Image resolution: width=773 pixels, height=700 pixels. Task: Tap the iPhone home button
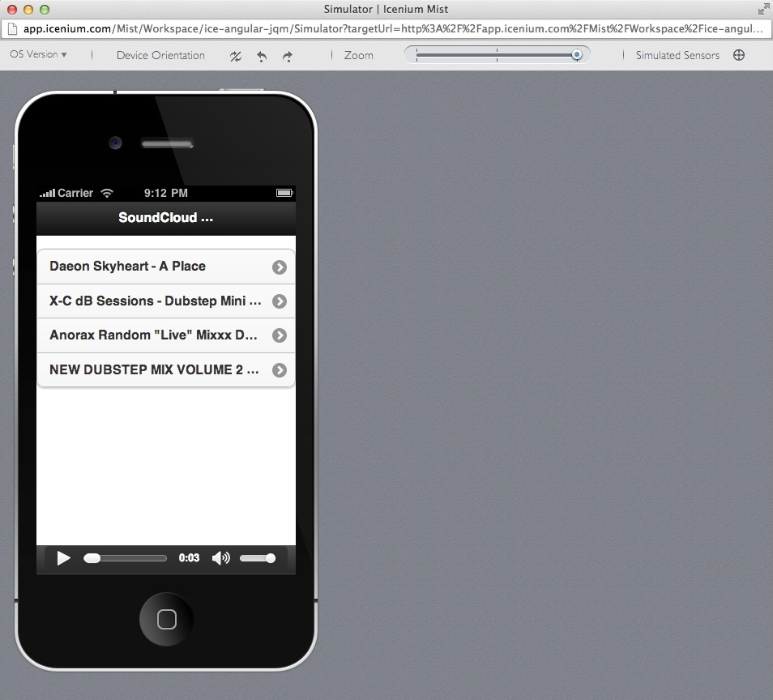[167, 619]
